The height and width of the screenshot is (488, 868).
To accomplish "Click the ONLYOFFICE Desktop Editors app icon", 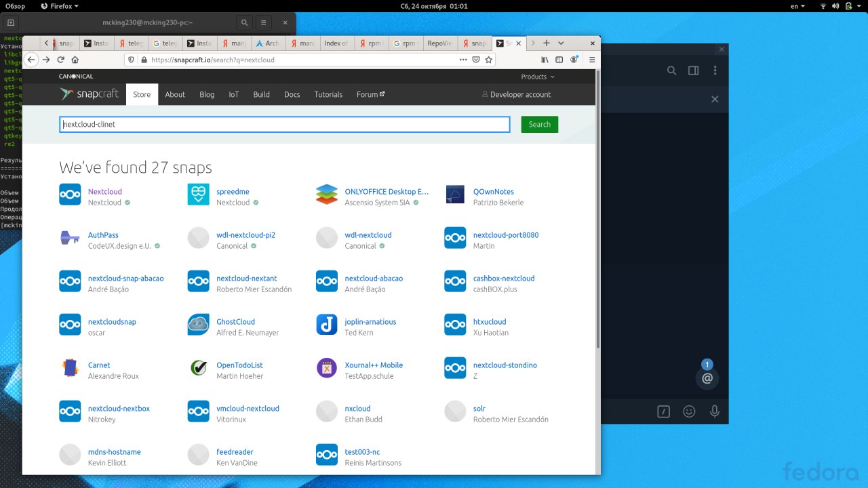I will [327, 195].
